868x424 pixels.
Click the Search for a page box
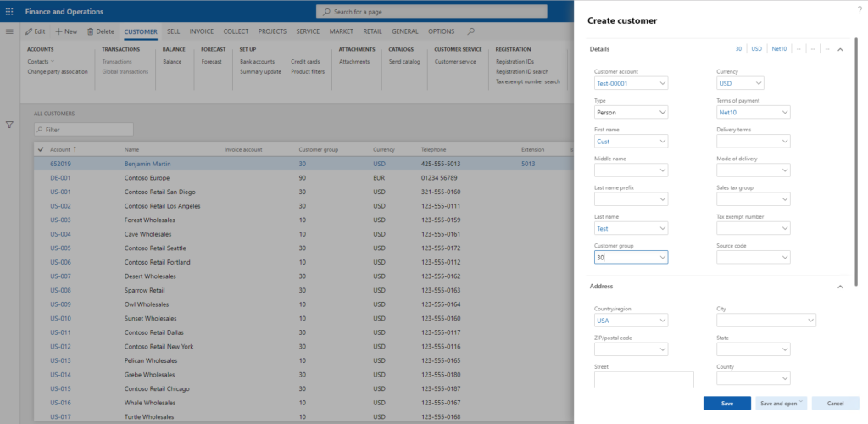point(431,12)
